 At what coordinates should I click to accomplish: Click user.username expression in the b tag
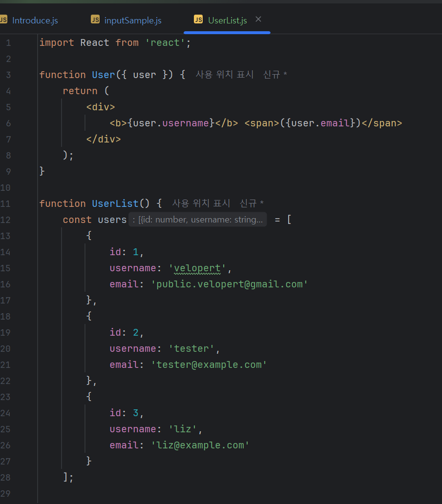[x=171, y=123]
